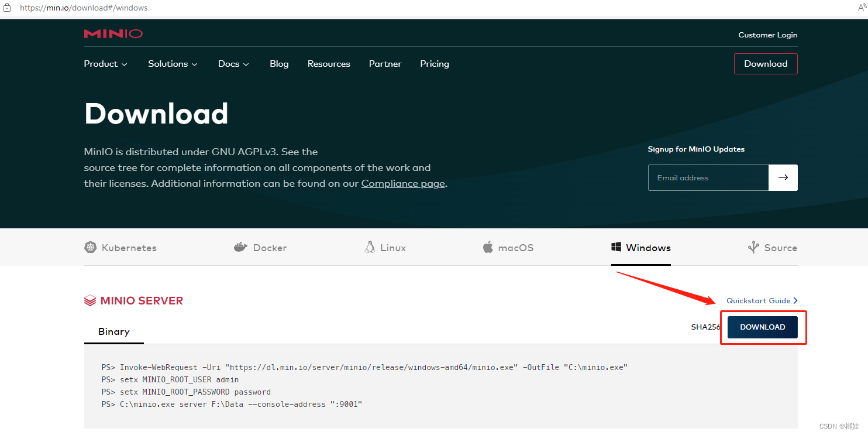Image resolution: width=868 pixels, height=435 pixels.
Task: Click the MINIO SERVER stacked-layers icon
Action: (x=89, y=300)
